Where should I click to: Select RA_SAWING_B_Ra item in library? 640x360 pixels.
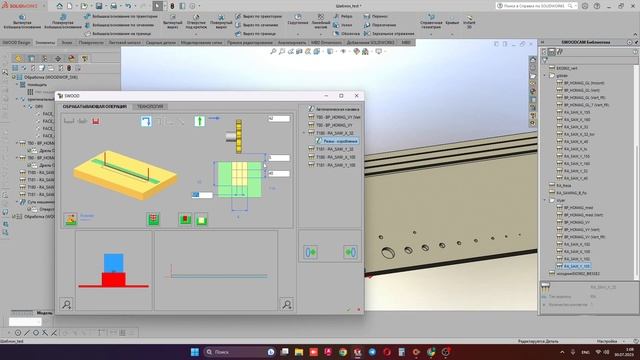[568, 193]
